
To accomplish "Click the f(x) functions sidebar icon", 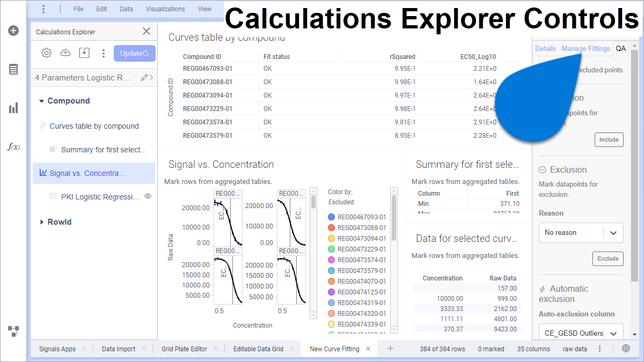I will [x=13, y=147].
